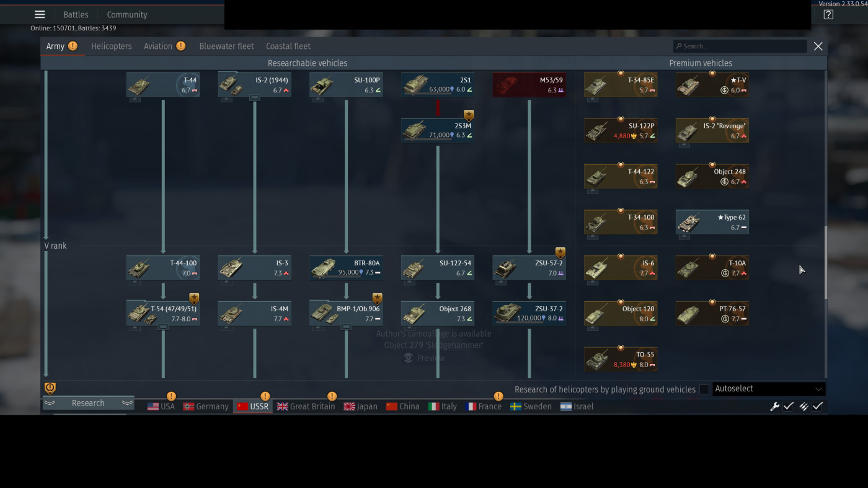Select the USA nation tab
The height and width of the screenshot is (488, 868).
[161, 406]
